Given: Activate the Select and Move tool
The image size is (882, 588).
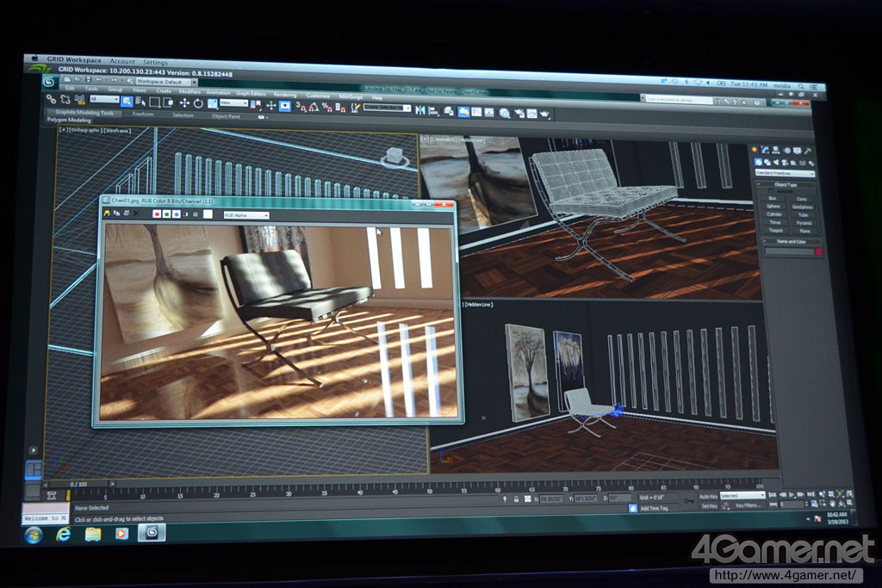Looking at the screenshot, I should (184, 103).
